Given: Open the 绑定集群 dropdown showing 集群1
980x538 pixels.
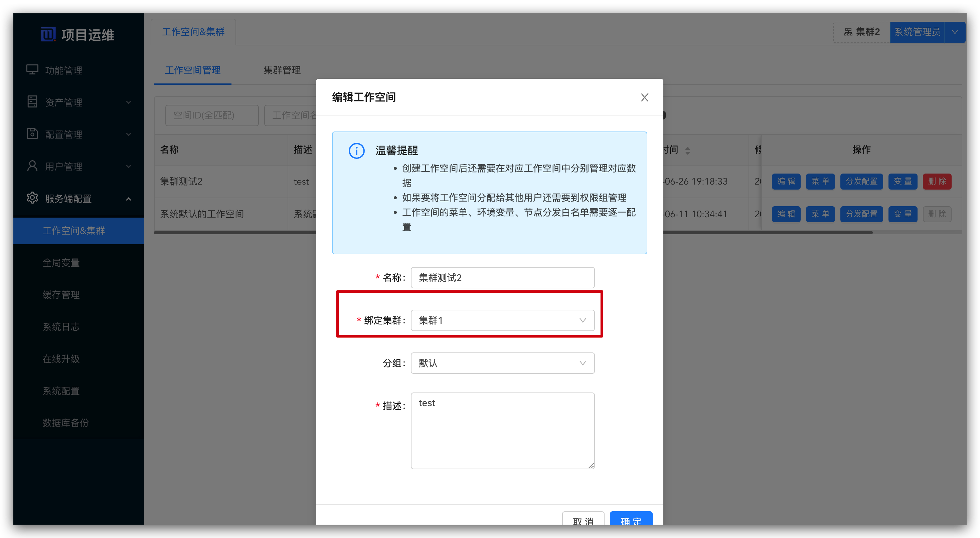Looking at the screenshot, I should coord(502,320).
